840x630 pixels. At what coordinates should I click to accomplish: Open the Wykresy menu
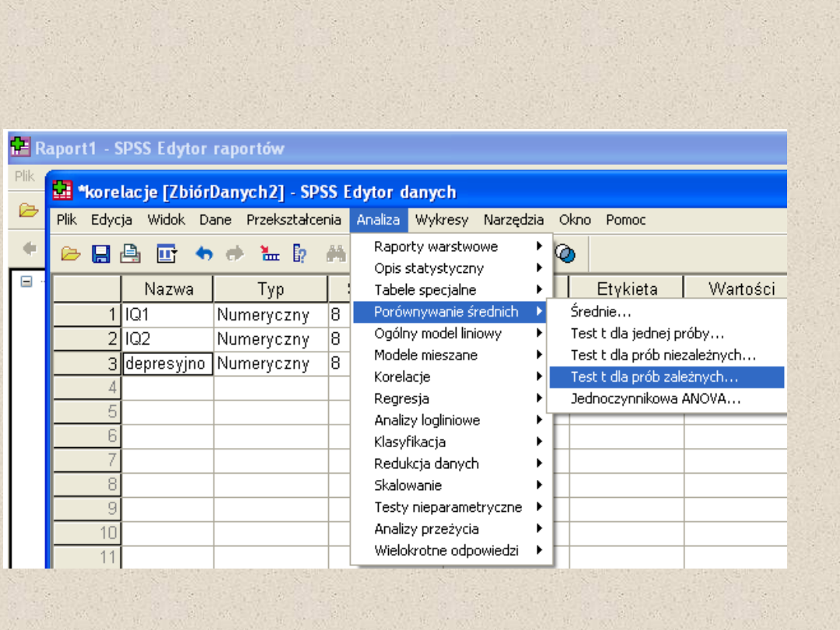(441, 220)
